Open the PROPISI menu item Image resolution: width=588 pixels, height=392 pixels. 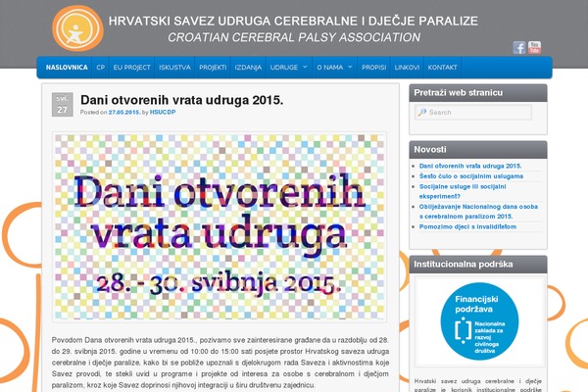374,68
